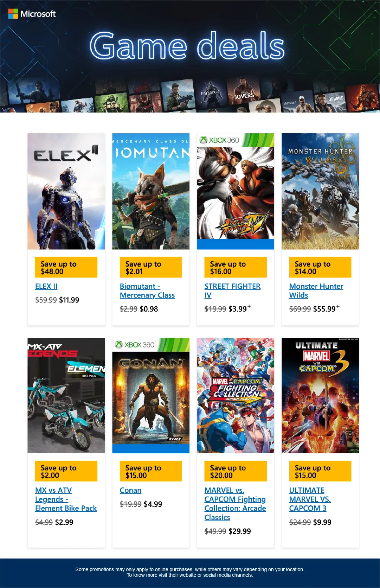380x588 pixels.
Task: Select the Street Fighter IV cover art
Action: coord(236,191)
